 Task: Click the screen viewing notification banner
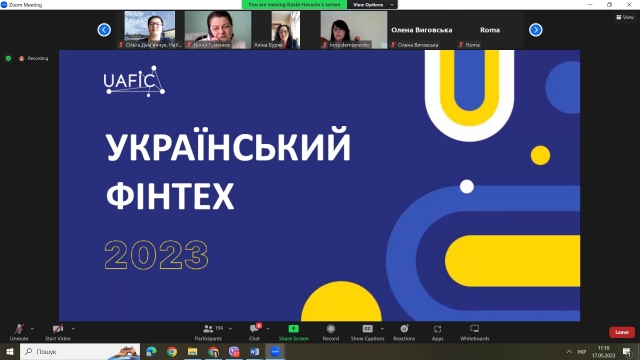pos(294,4)
